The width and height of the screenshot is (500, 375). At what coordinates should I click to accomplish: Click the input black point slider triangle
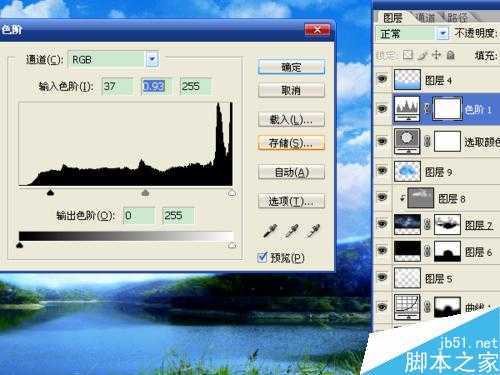point(50,192)
